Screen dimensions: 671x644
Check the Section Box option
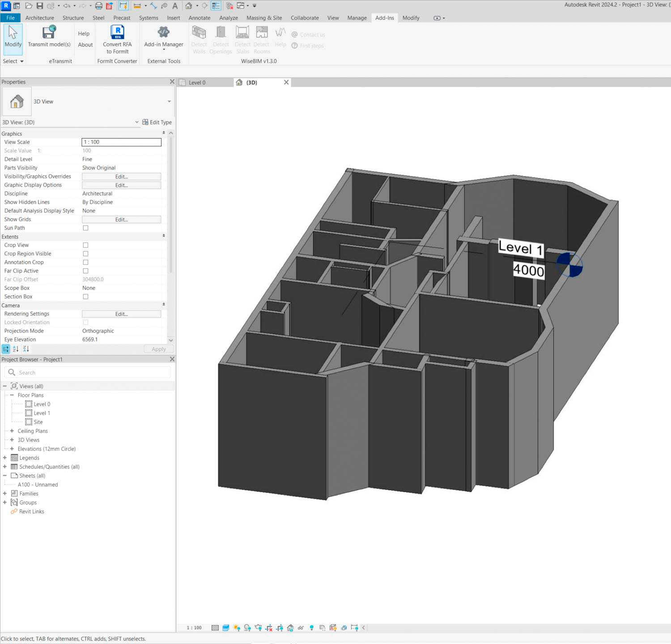[x=85, y=296]
